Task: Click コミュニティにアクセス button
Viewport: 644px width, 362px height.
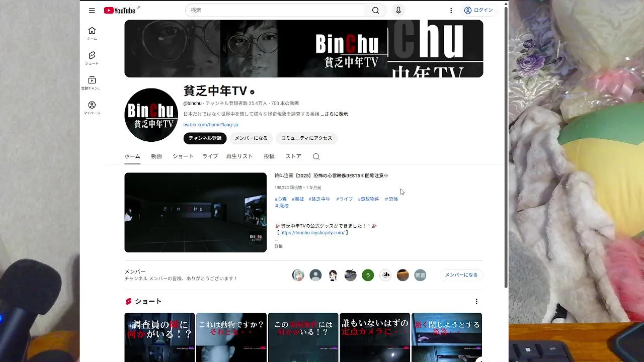Action: [306, 138]
